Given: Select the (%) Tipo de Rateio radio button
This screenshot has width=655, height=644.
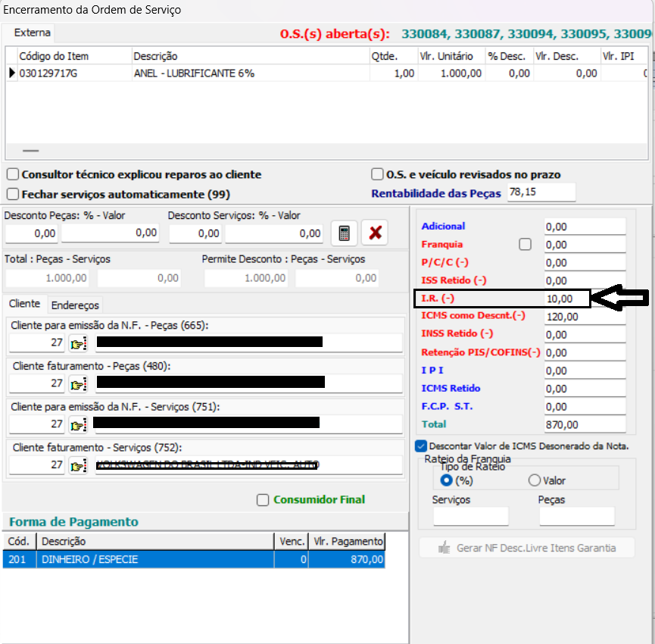Looking at the screenshot, I should 447,480.
